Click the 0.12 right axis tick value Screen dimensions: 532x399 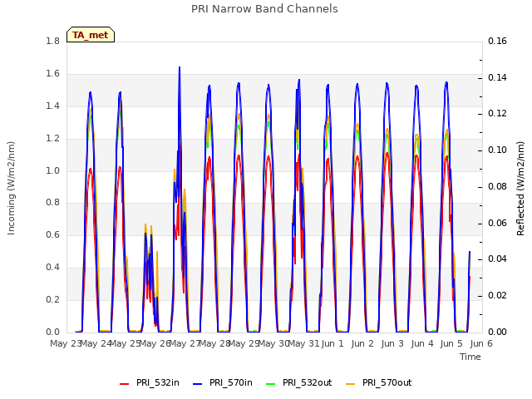(497, 113)
